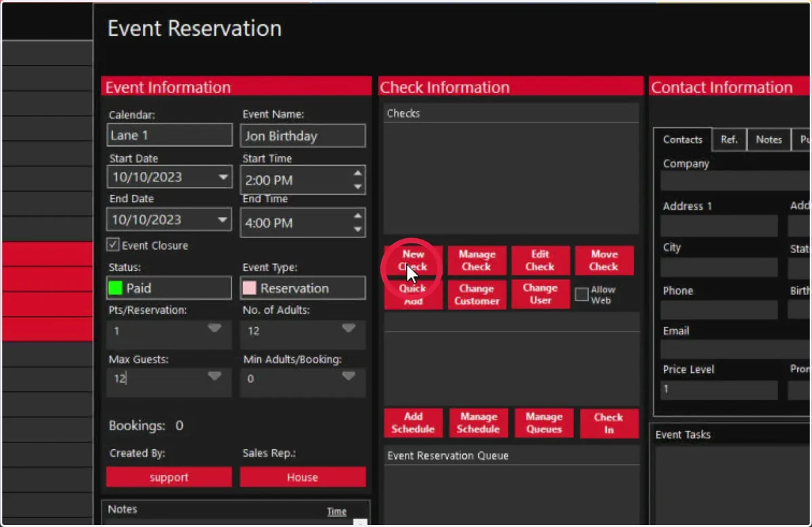Click the Change Customer button
This screenshot has width=812, height=527.
pyautogui.click(x=477, y=294)
